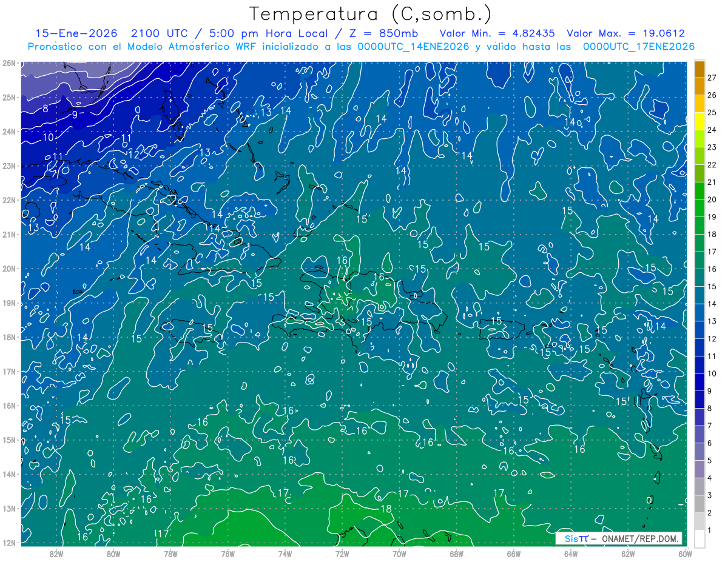Click the "20N" latitude axis label
The width and height of the screenshot is (728, 562).
[9, 269]
